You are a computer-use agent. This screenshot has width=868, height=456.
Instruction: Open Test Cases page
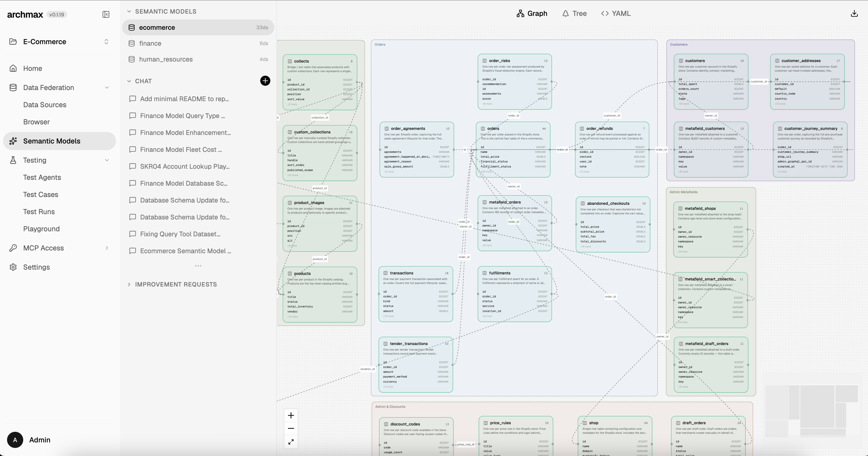point(40,194)
